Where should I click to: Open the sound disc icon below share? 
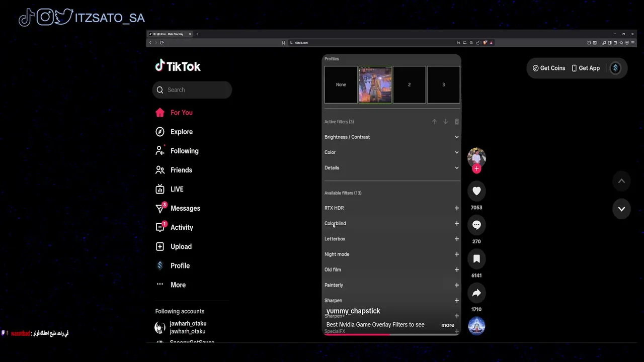click(x=476, y=326)
